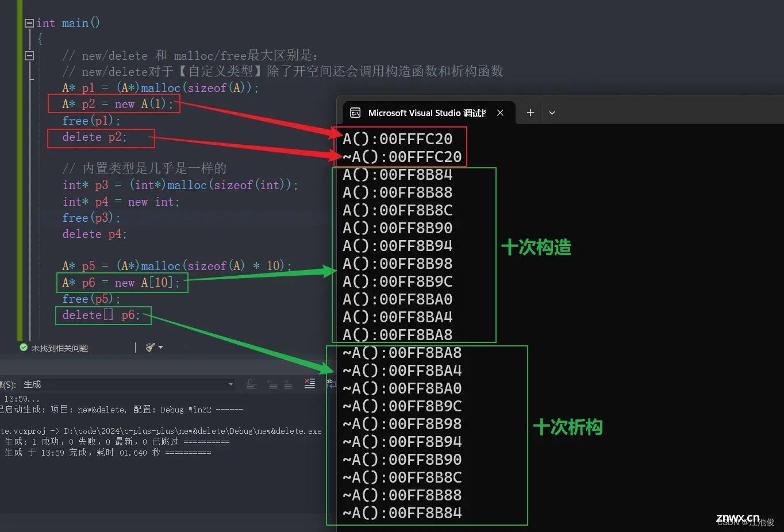
Task: Click the line delete p2;
Action: point(94,137)
